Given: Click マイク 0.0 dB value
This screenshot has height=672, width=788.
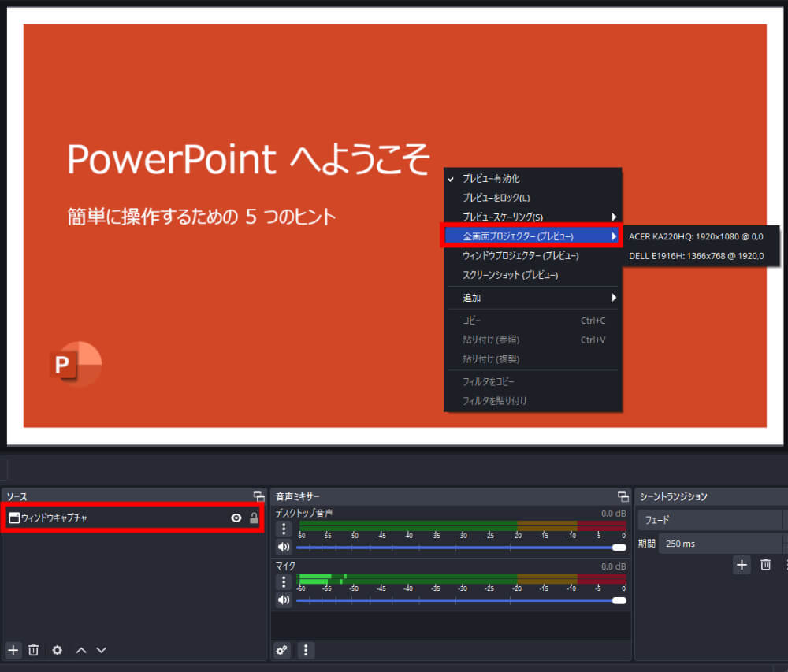Looking at the screenshot, I should point(614,566).
